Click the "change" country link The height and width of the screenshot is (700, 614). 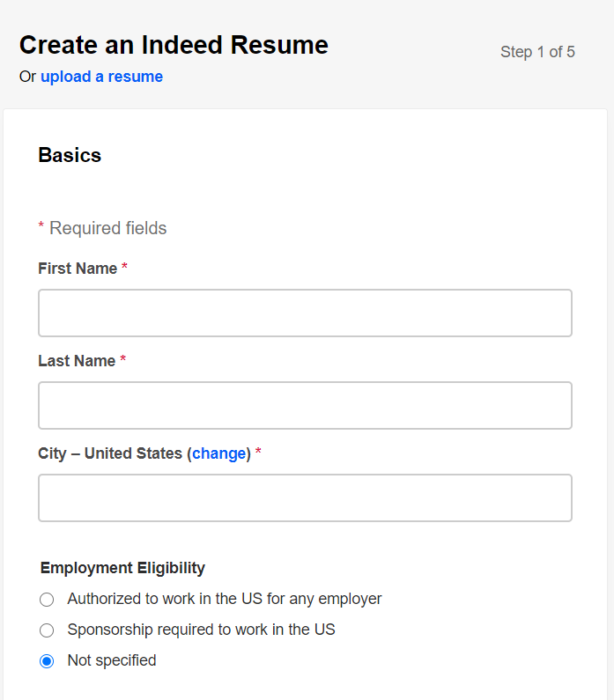point(219,453)
